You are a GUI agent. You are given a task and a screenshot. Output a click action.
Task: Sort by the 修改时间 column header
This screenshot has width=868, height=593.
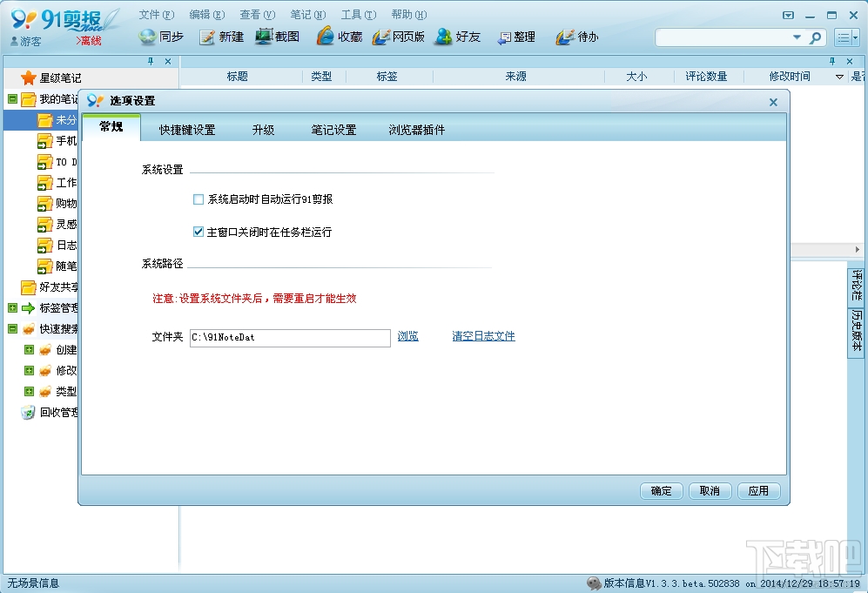click(790, 77)
